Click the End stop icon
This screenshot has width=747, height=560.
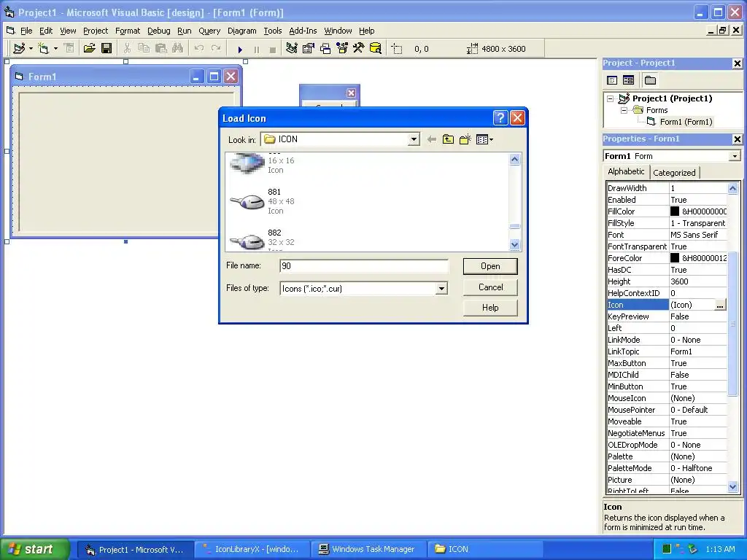[273, 49]
